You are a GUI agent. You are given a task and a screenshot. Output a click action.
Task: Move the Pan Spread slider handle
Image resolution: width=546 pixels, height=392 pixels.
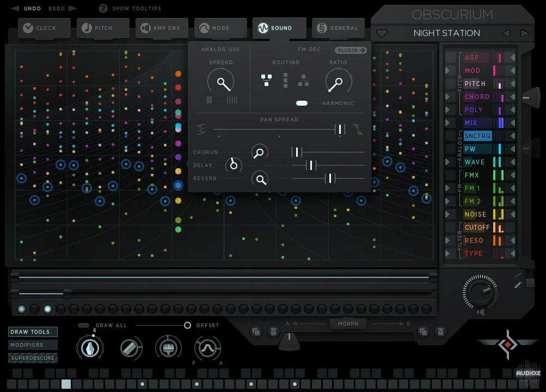(340, 129)
